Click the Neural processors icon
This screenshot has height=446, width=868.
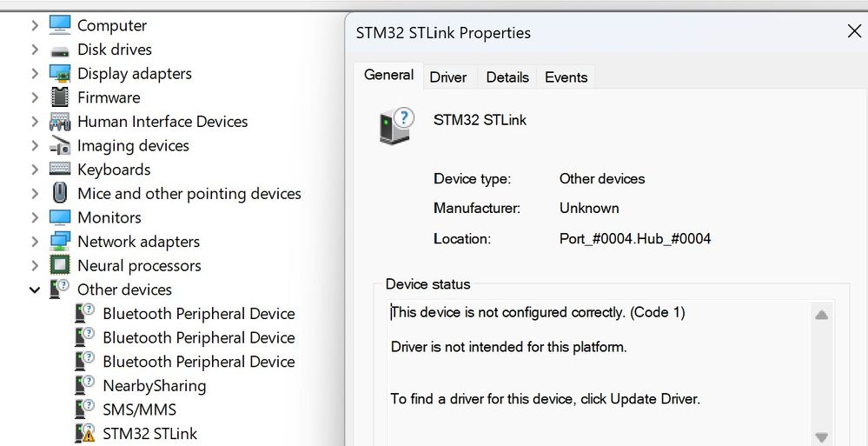click(x=59, y=265)
